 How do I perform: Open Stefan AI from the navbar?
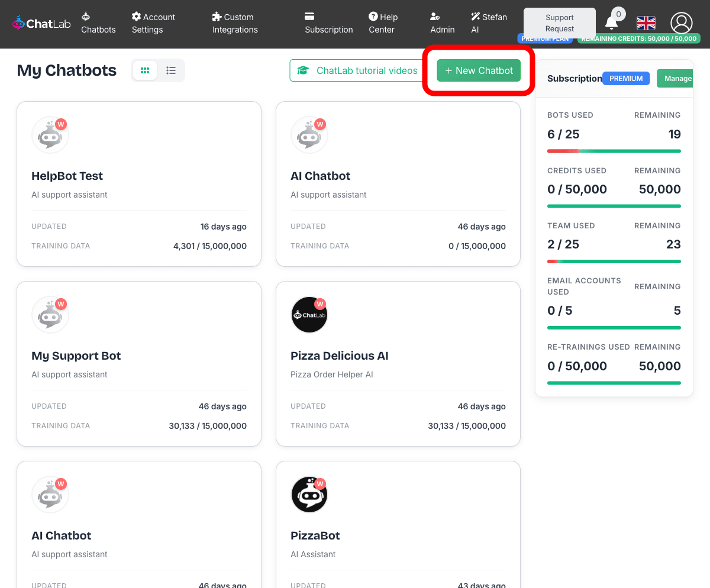[489, 24]
